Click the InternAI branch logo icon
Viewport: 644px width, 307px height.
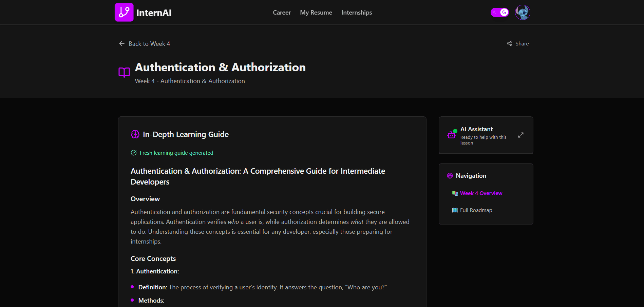click(124, 12)
